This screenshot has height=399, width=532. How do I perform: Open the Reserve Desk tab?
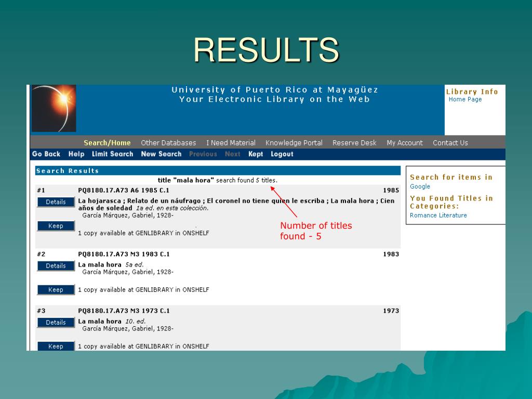tap(354, 143)
